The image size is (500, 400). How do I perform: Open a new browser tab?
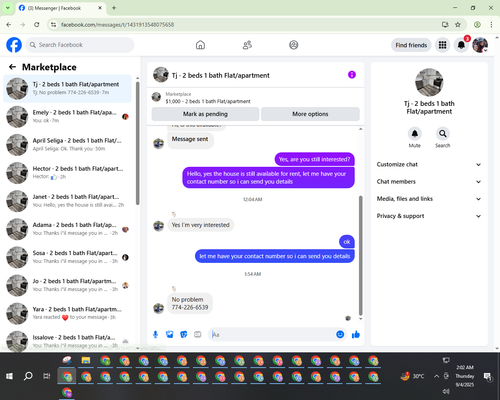point(114,8)
